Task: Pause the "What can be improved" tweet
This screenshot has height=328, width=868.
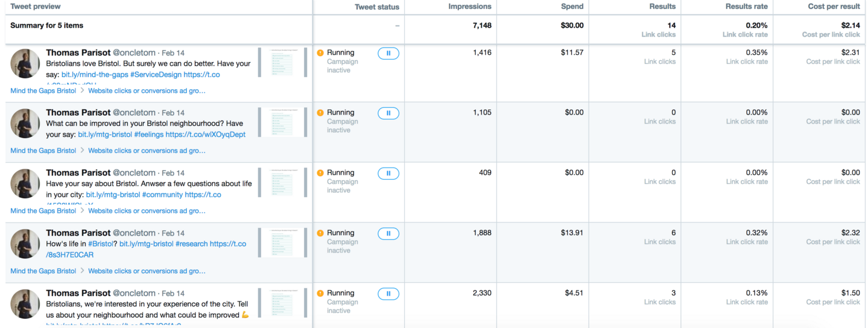Action: 388,113
